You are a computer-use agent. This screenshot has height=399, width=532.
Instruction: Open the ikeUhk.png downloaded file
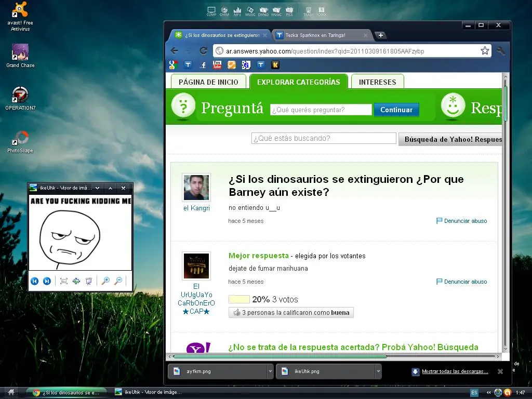click(326, 371)
